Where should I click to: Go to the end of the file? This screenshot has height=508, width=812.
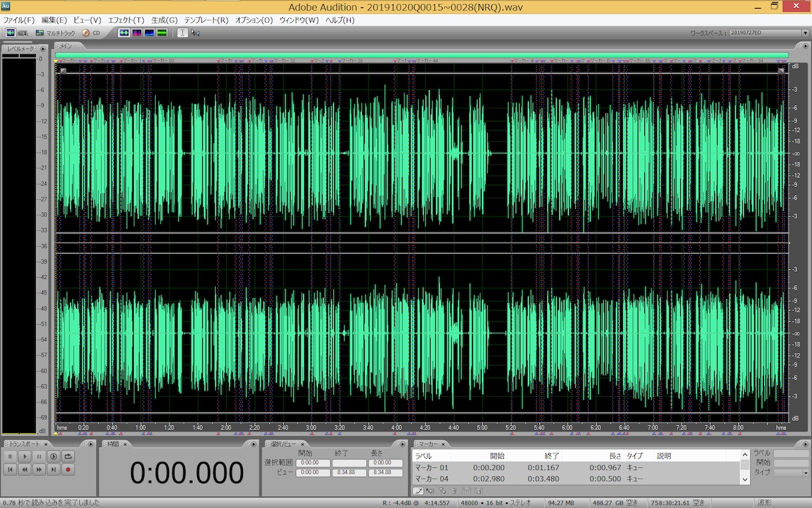click(x=54, y=469)
